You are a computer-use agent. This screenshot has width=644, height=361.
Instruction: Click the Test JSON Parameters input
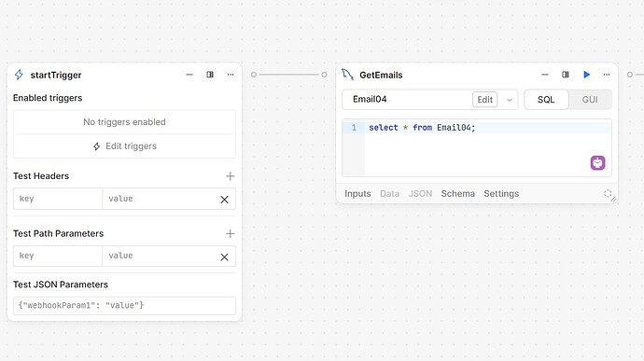pyautogui.click(x=124, y=306)
